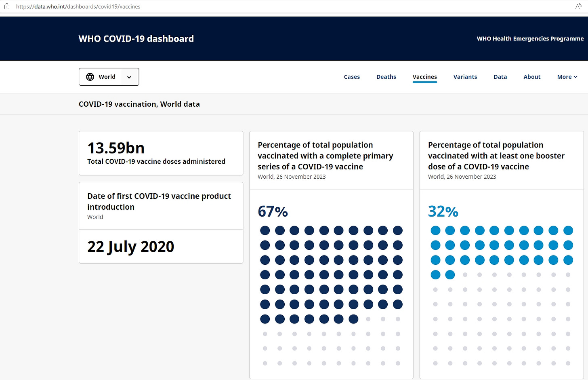Click the 22 July 2020 date

(130, 247)
